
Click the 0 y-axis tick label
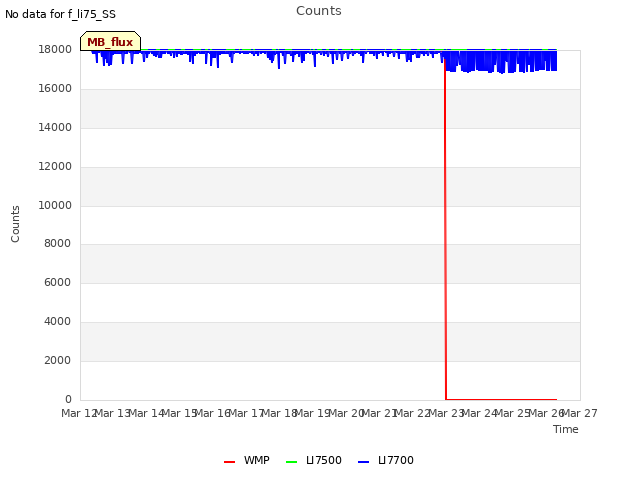[x=68, y=399]
